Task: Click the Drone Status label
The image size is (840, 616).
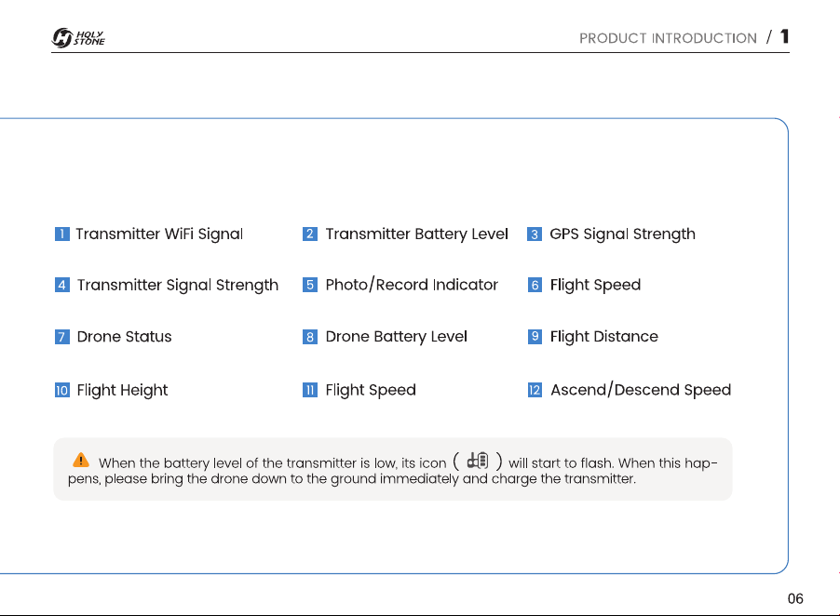Action: coord(124,337)
